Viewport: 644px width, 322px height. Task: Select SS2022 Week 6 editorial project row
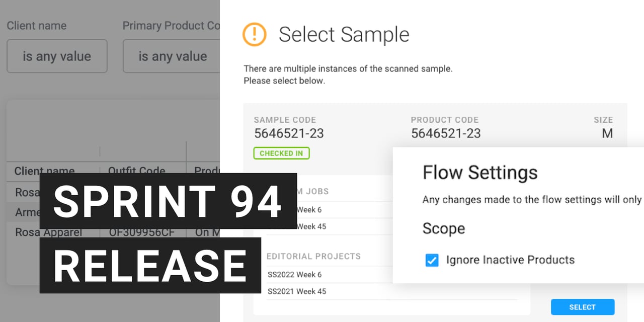tap(295, 275)
